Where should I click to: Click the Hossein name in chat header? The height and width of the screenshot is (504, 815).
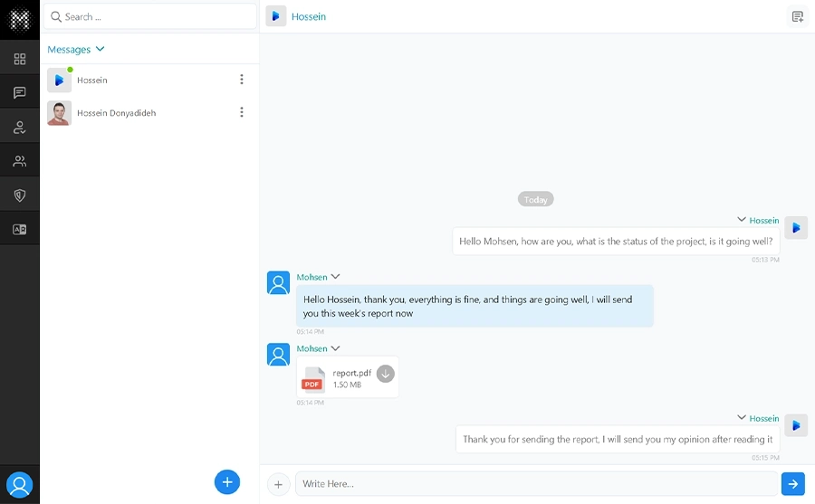tap(309, 16)
